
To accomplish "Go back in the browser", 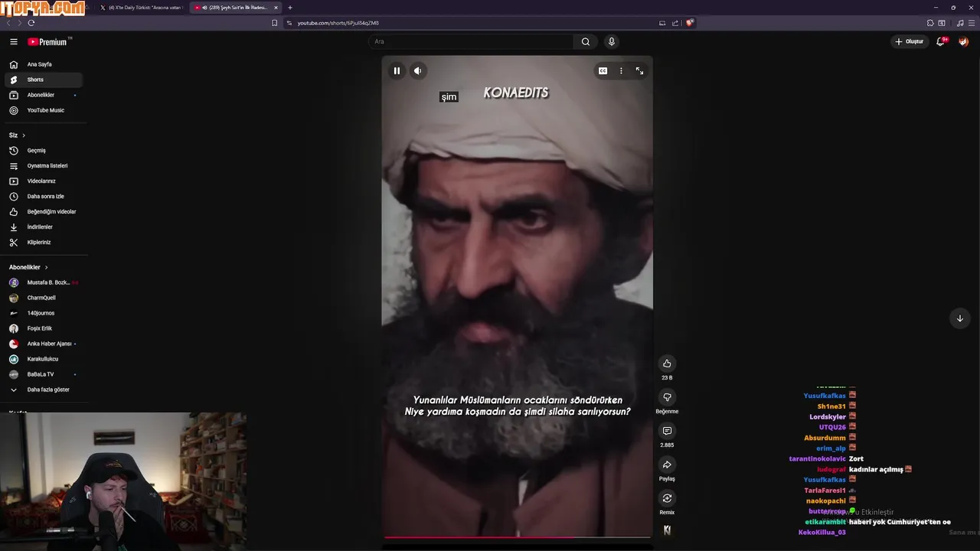I will click(x=9, y=23).
